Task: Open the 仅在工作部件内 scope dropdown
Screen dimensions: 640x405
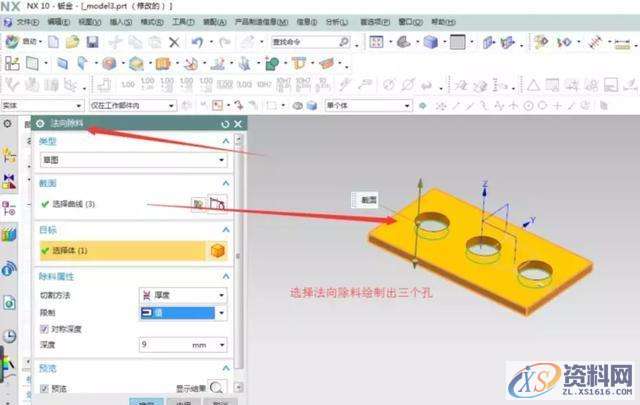Action: click(x=133, y=106)
